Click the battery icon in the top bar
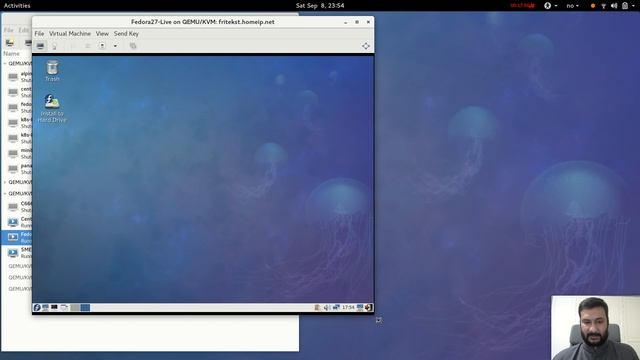 (625, 6)
